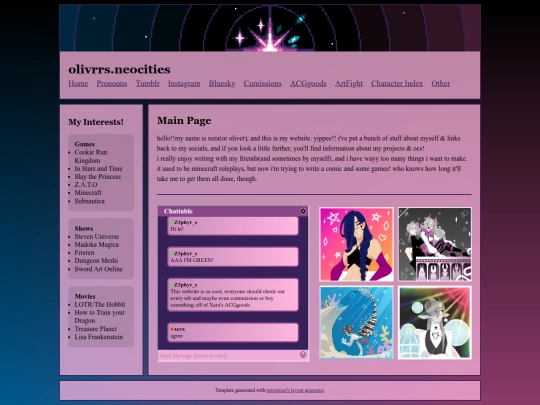Select 'How to Train your Dragon' item
Viewport: 540px width, 405px height.
[100, 316]
